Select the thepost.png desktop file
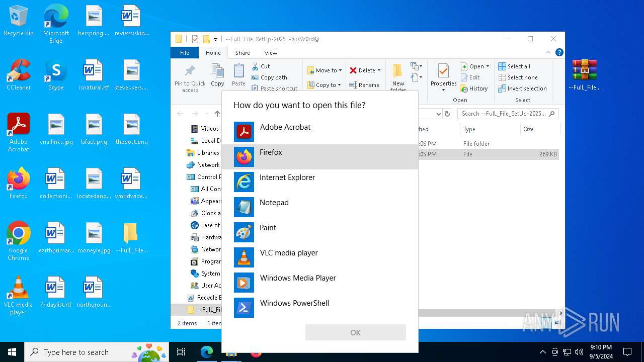This screenshot has width=644, height=362. tap(131, 129)
